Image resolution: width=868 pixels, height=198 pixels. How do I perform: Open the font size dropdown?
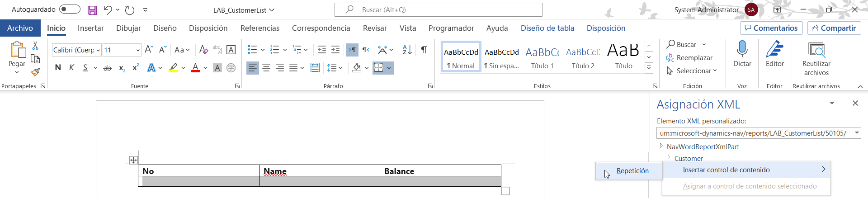pyautogui.click(x=138, y=50)
